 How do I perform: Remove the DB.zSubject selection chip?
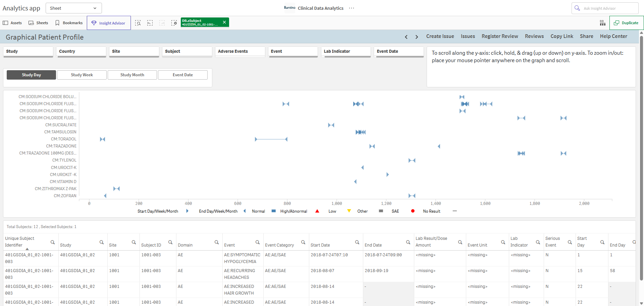pos(224,22)
